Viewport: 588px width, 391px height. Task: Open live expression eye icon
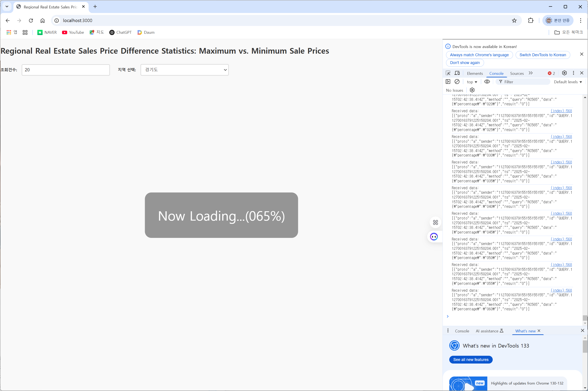[x=487, y=82]
